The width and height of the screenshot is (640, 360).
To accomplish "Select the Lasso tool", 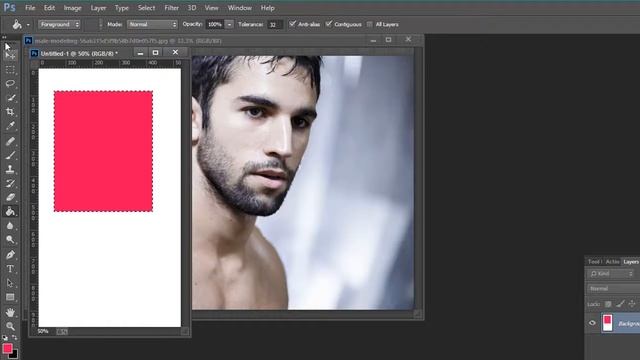I will click(10, 83).
